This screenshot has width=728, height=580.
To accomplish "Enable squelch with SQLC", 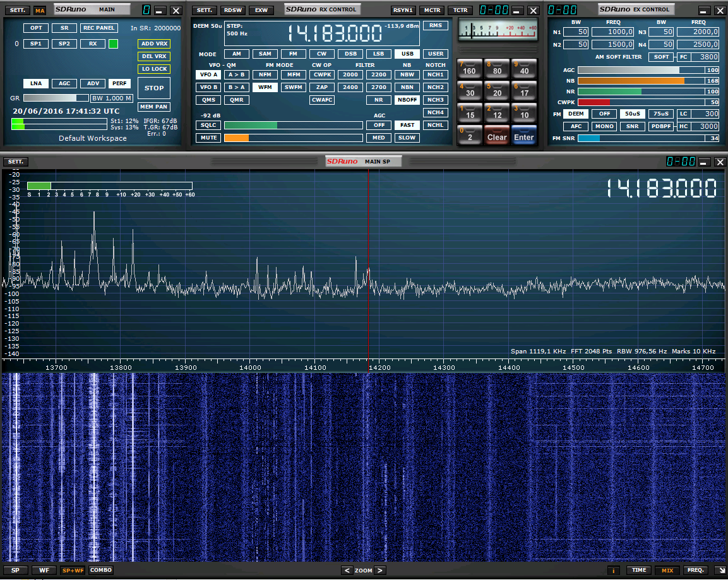I will (208, 126).
